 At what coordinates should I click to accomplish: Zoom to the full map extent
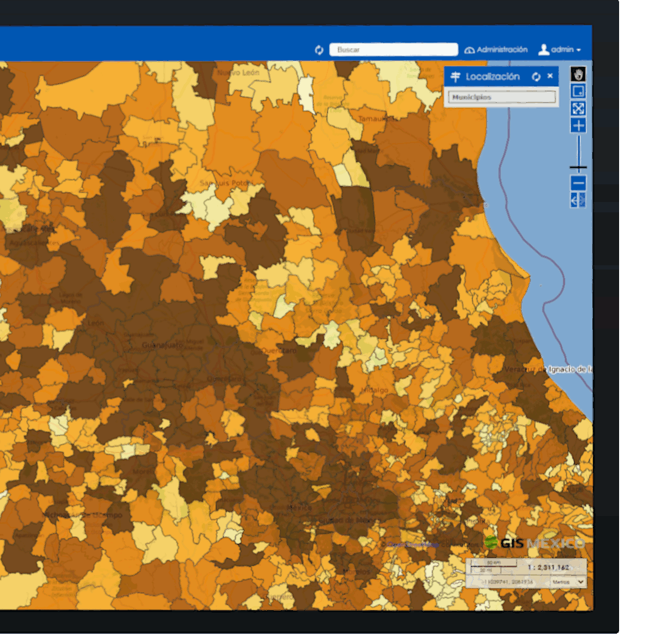(x=578, y=109)
